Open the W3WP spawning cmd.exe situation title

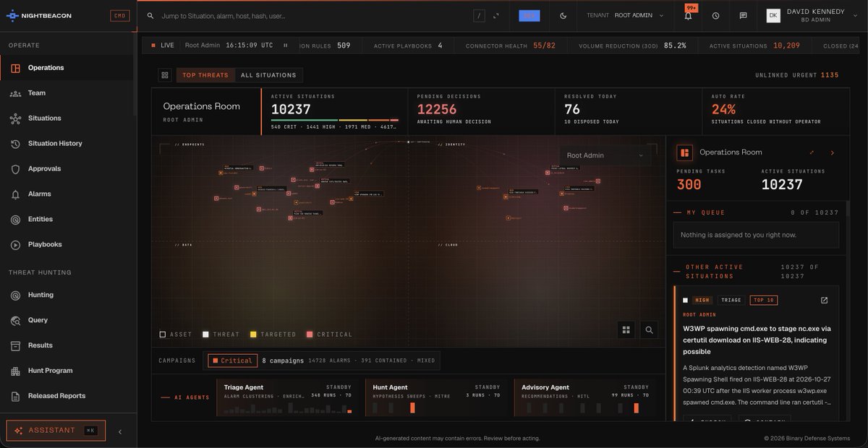pos(757,340)
